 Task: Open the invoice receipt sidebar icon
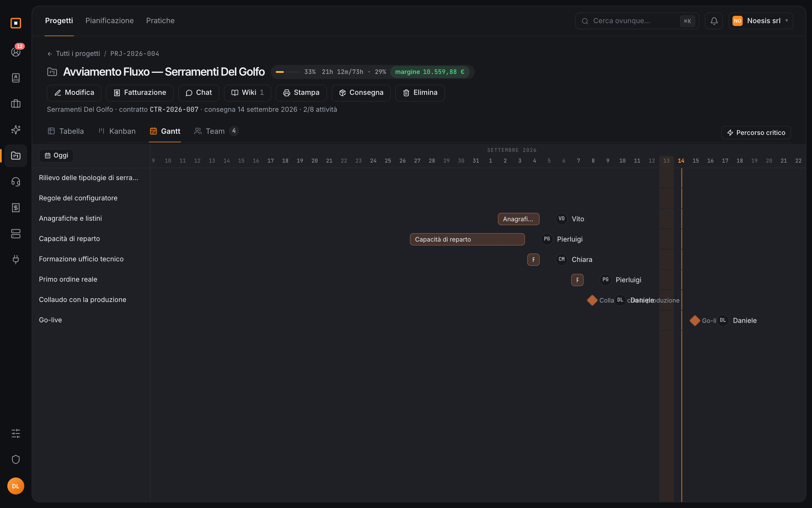16,208
